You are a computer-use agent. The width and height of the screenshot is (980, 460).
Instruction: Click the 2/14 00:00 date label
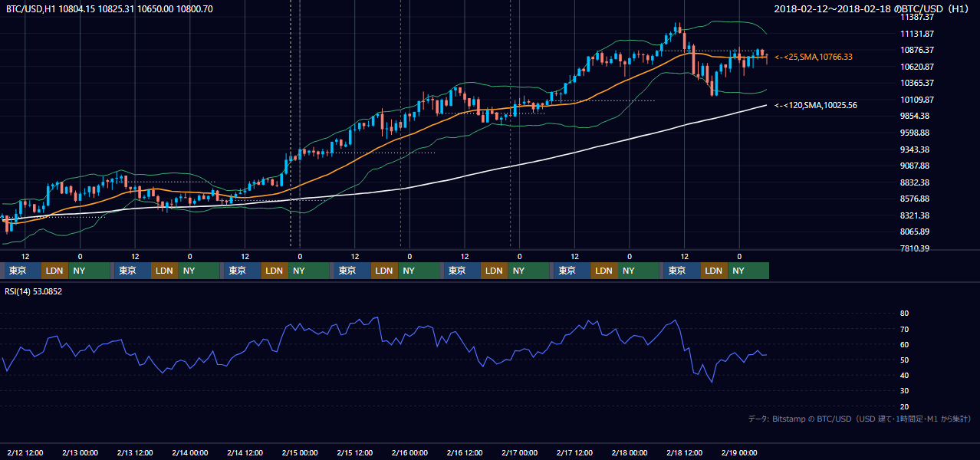[190, 452]
